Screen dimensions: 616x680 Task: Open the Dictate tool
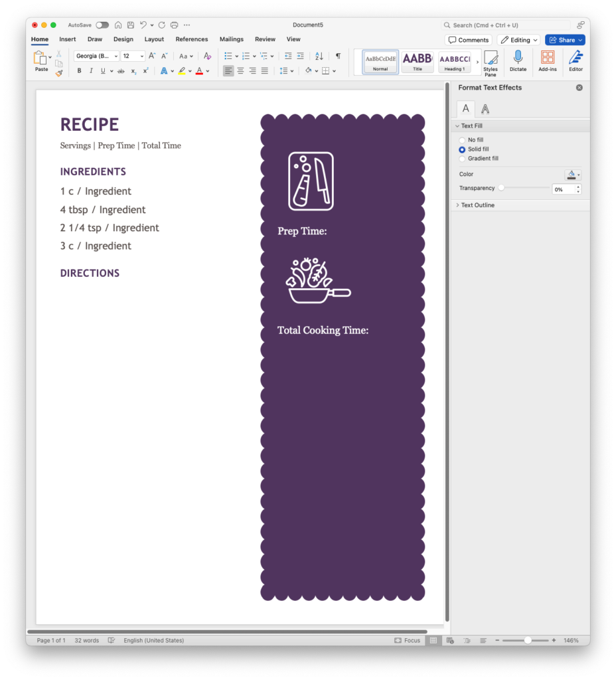[x=518, y=60]
